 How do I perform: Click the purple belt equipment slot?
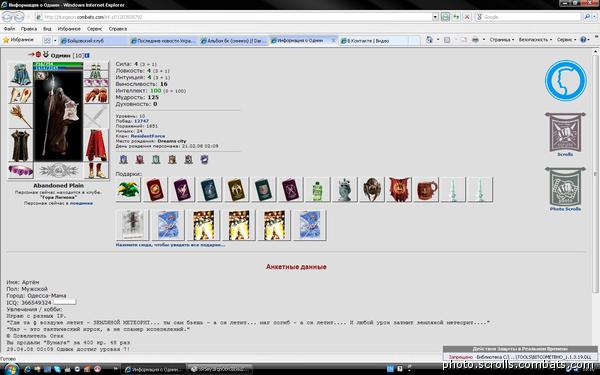pyautogui.click(x=20, y=171)
